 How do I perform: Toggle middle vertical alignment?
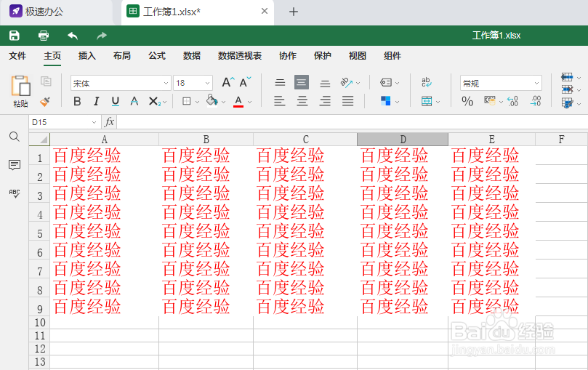[302, 82]
